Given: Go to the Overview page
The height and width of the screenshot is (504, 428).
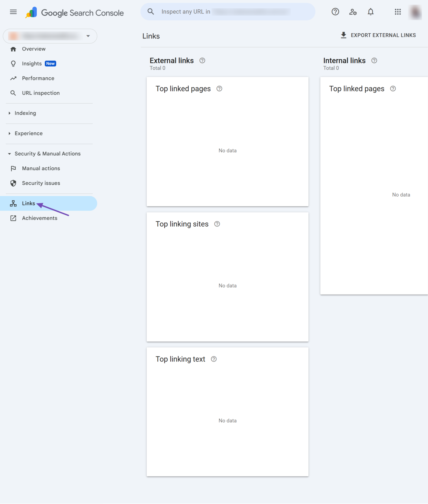Looking at the screenshot, I should [34, 49].
